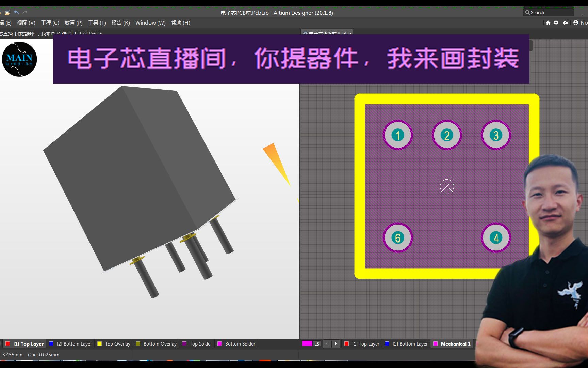Click the user account icon
Screen dimensions: 588x368
(576, 22)
